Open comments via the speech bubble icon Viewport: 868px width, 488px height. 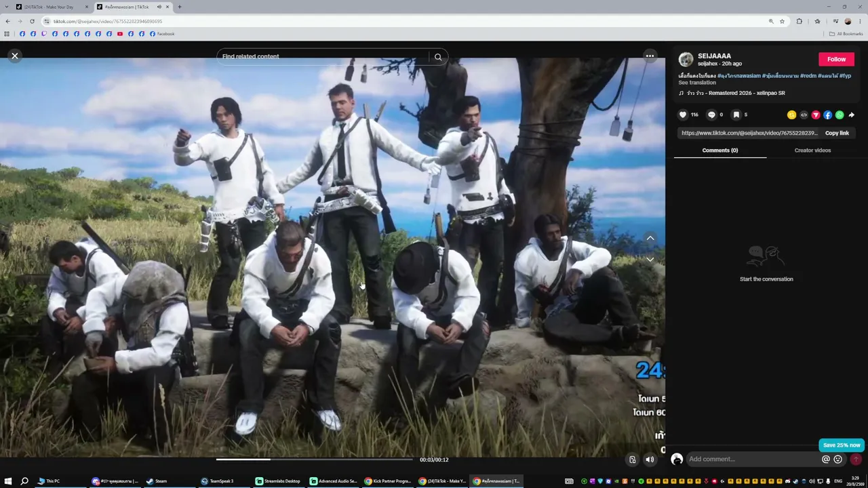(711, 115)
